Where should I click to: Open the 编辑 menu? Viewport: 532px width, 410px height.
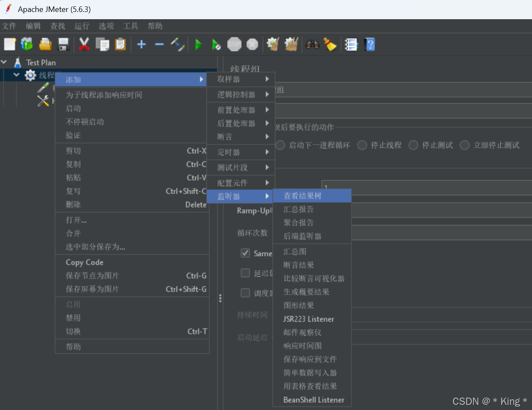point(33,26)
